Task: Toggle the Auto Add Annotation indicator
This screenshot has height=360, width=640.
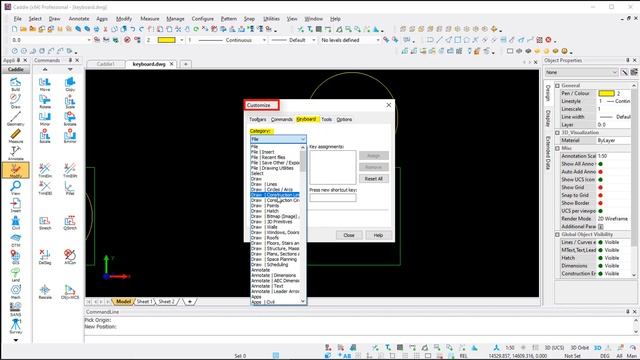Action: tap(600, 172)
